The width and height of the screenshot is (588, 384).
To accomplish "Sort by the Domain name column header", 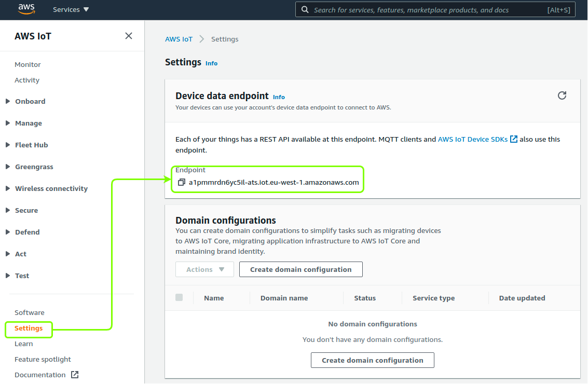I will pyautogui.click(x=284, y=298).
